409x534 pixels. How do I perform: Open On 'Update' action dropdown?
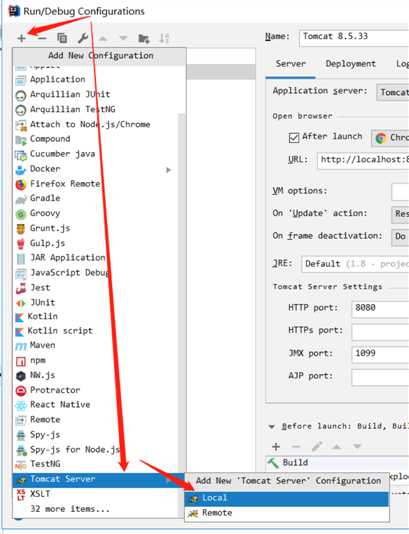point(400,214)
